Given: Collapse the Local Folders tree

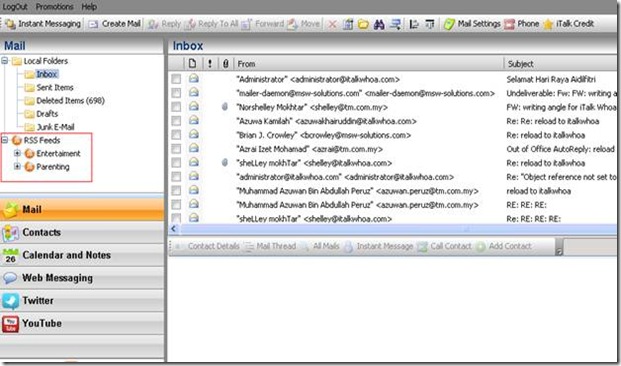Looking at the screenshot, I should [x=5, y=61].
